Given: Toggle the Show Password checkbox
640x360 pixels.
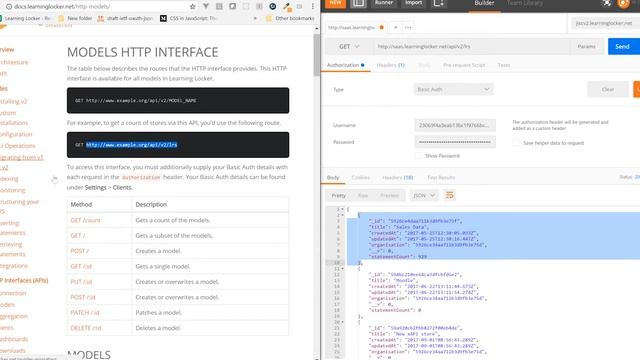Looking at the screenshot, I should tap(418, 156).
